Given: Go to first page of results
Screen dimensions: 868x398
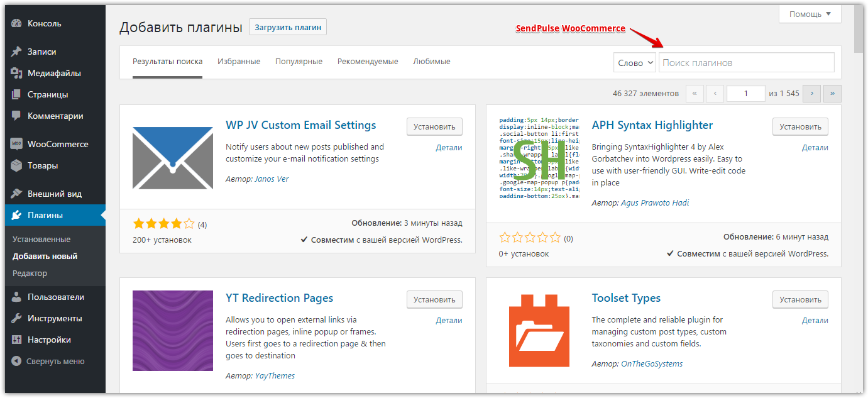Looking at the screenshot, I should (695, 94).
